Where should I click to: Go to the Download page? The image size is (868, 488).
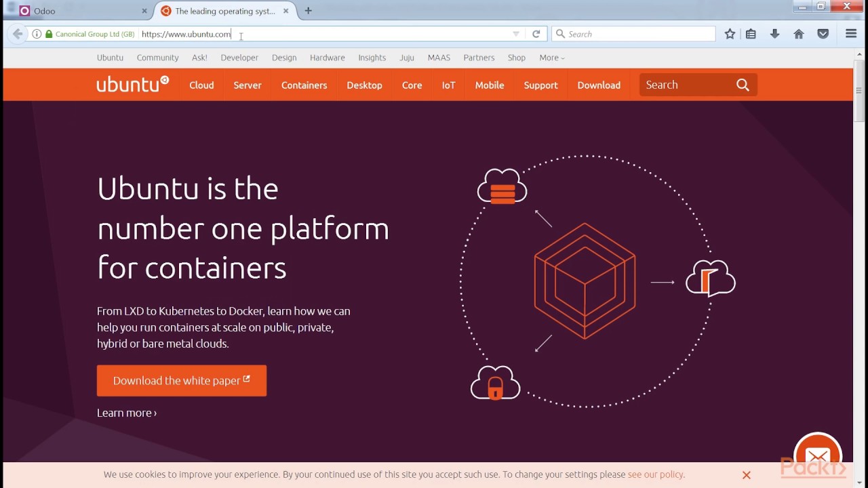click(x=599, y=85)
